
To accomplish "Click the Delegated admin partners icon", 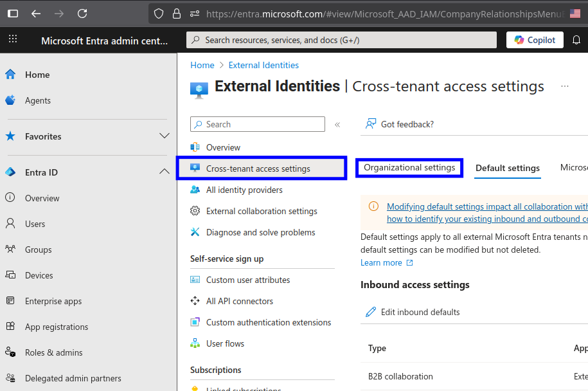I will pos(10,377).
